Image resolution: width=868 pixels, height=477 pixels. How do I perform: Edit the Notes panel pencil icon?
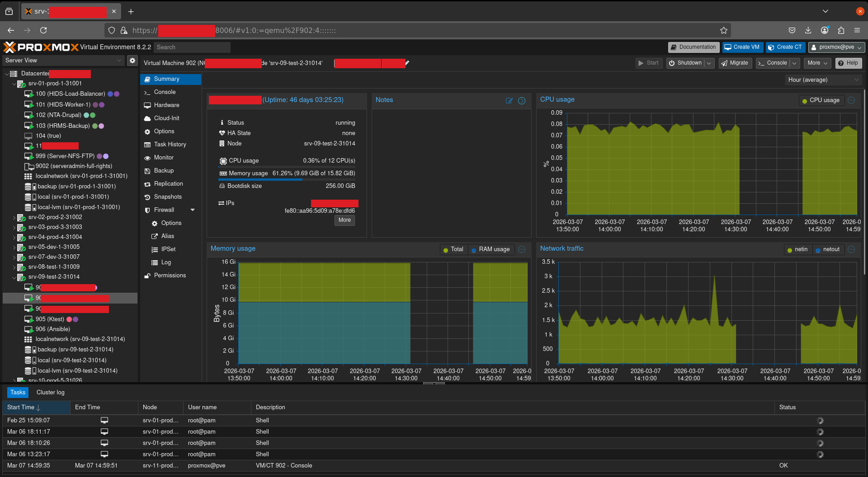tap(509, 101)
